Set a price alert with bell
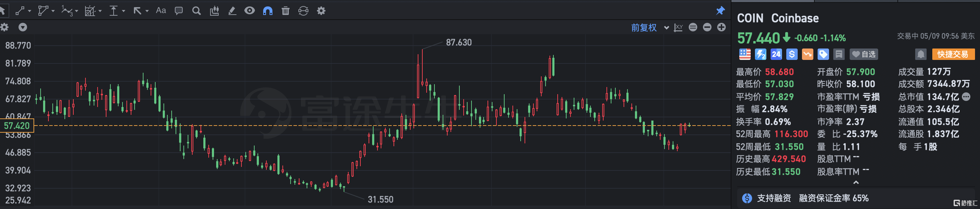The width and height of the screenshot is (980, 209). (921, 55)
